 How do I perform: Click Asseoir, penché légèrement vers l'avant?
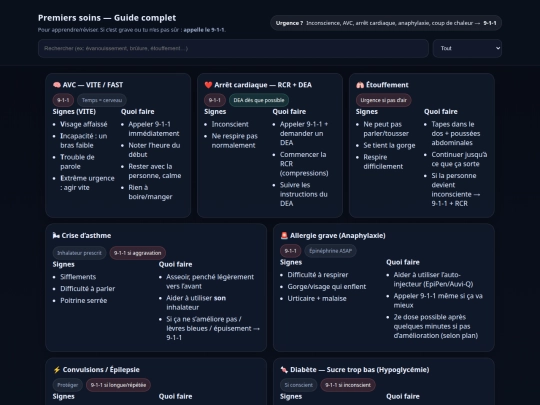[x=210, y=282]
